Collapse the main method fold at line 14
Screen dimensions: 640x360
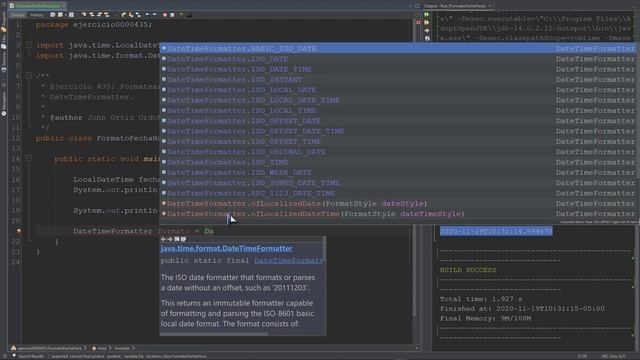[29, 158]
